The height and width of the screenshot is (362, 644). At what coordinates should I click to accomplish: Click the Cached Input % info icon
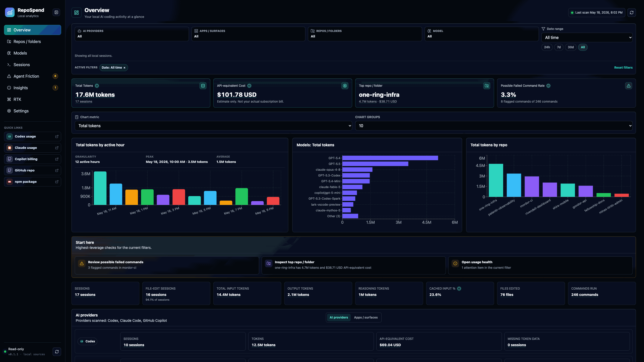(459, 289)
